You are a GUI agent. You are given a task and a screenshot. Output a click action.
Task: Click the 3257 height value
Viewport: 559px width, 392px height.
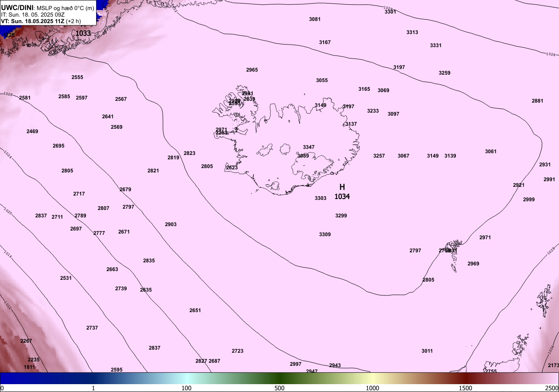[379, 156]
